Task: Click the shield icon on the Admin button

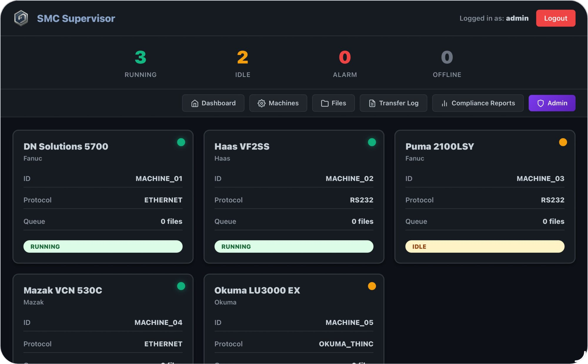Action: tap(541, 103)
